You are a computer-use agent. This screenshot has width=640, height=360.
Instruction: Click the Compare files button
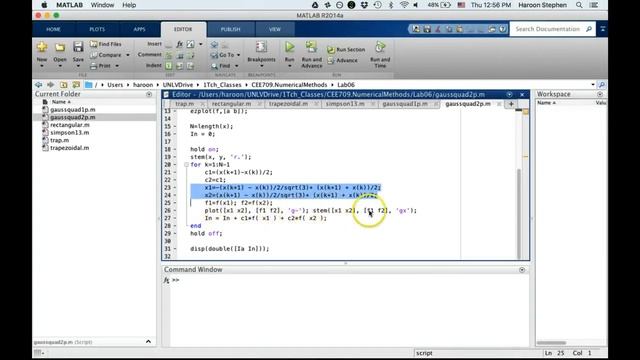106,55
